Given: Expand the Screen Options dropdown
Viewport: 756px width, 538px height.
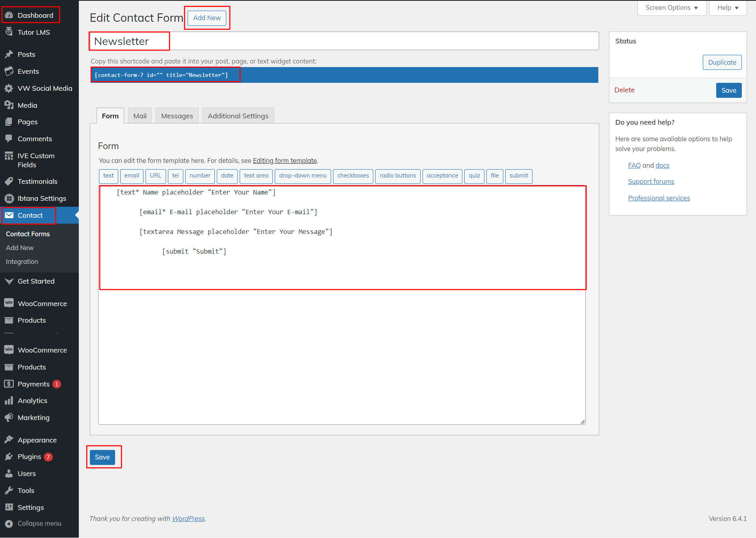Looking at the screenshot, I should (671, 8).
